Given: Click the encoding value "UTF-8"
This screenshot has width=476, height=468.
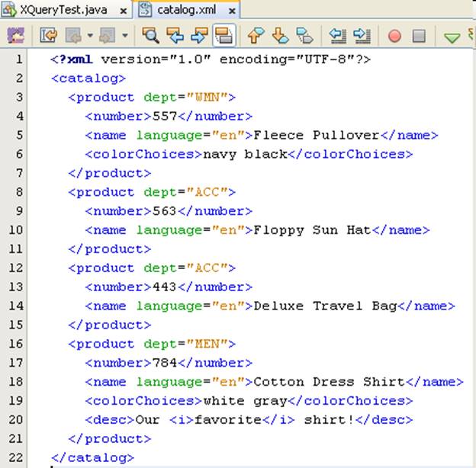Looking at the screenshot, I should tap(324, 59).
